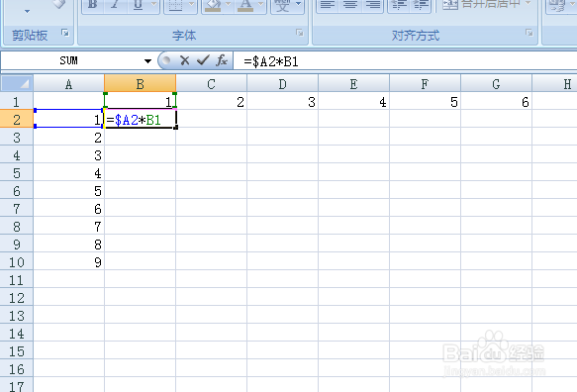Click cell B1 containing 1
The image size is (577, 392).
pos(141,101)
